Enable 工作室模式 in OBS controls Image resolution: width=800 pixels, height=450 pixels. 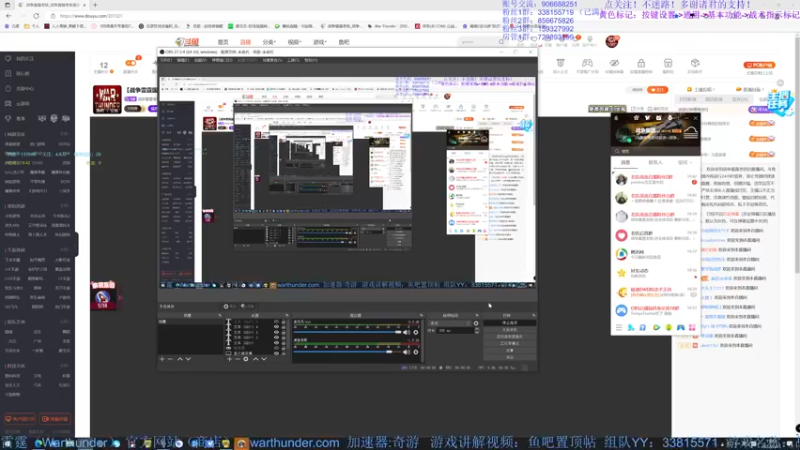(509, 343)
